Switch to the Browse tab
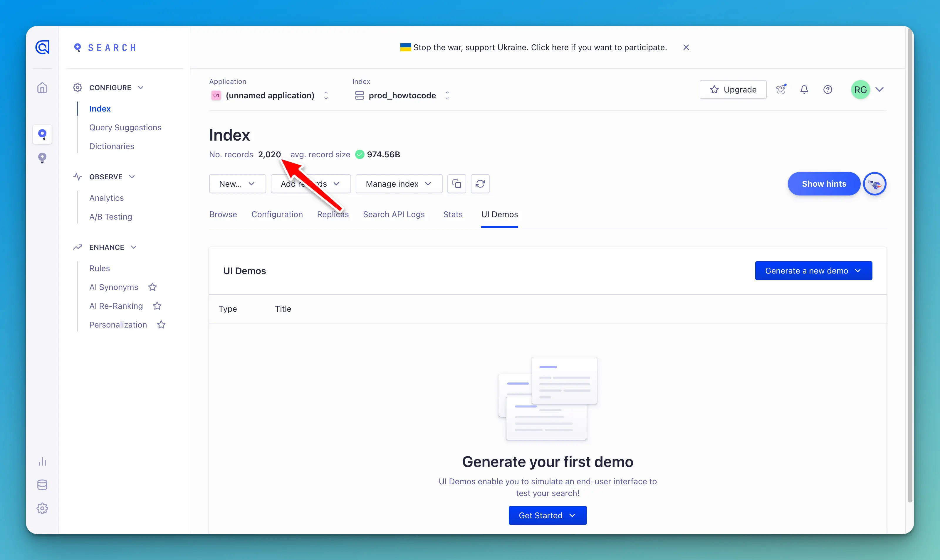 223,214
